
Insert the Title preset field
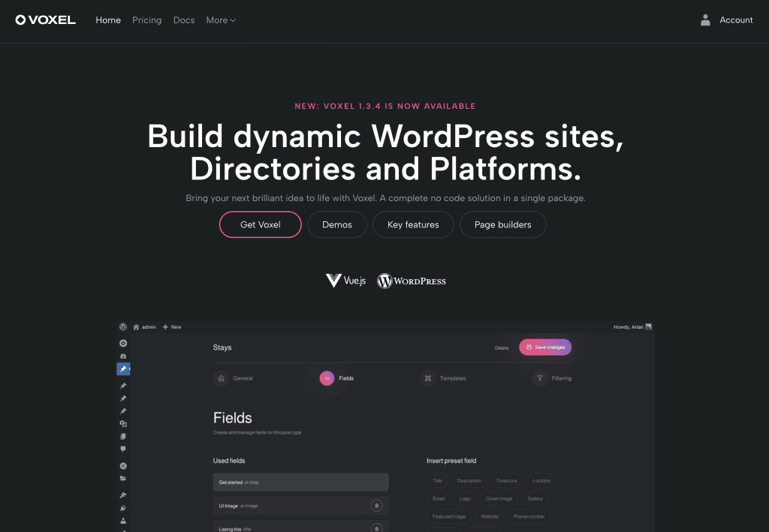tap(438, 480)
